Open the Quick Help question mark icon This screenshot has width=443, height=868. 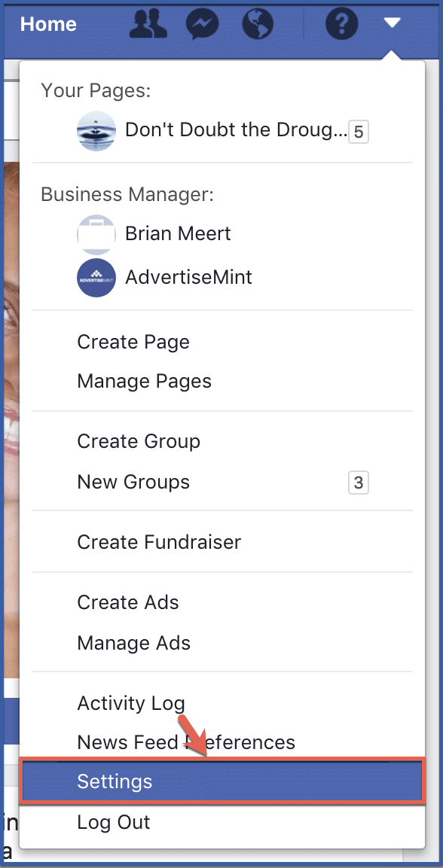click(x=341, y=25)
